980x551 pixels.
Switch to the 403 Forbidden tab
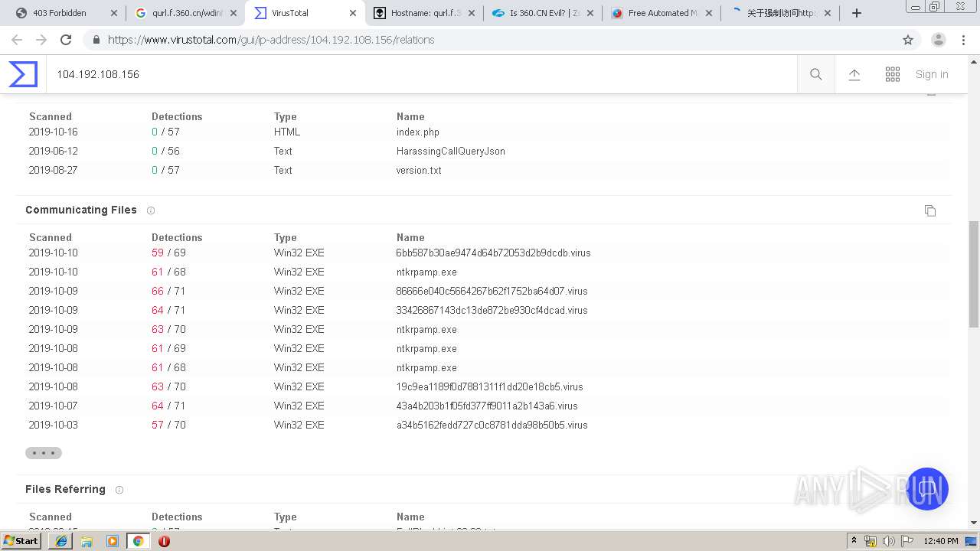point(65,13)
